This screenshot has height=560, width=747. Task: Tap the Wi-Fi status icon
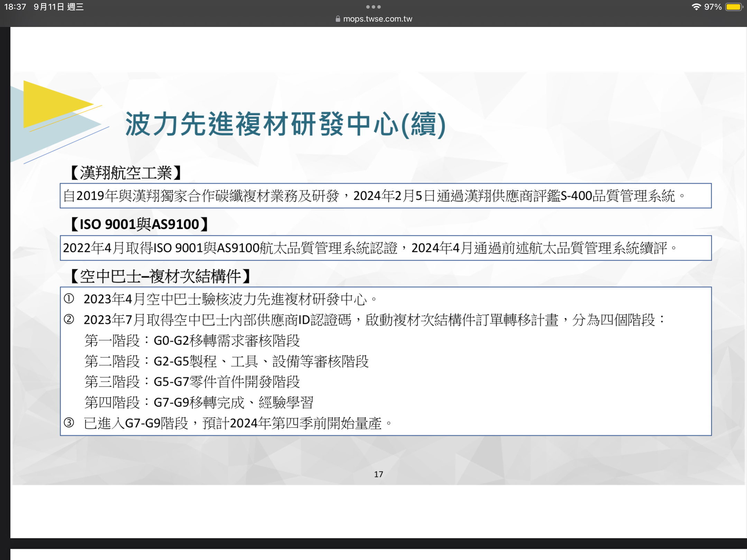click(x=696, y=7)
